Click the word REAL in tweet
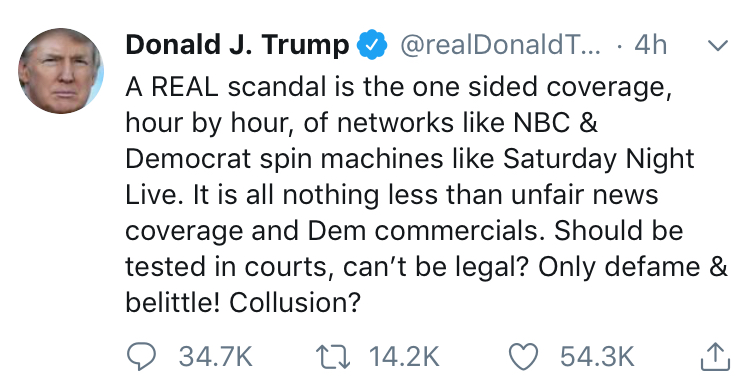This screenshot has height=391, width=750. (x=185, y=87)
